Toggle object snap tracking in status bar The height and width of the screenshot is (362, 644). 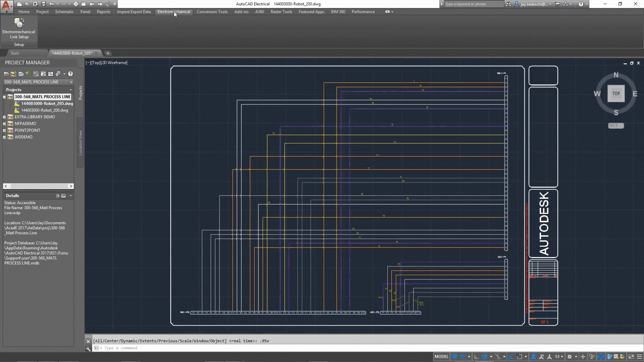tap(511, 357)
